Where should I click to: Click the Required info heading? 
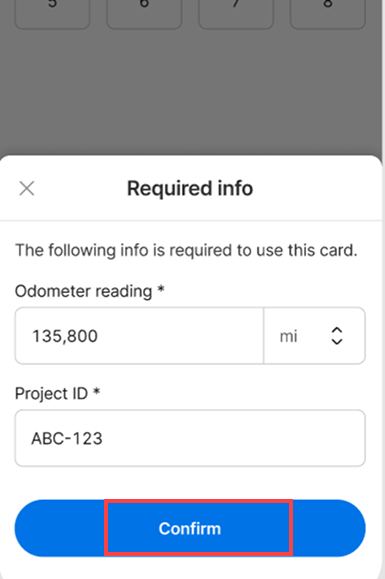click(x=190, y=188)
